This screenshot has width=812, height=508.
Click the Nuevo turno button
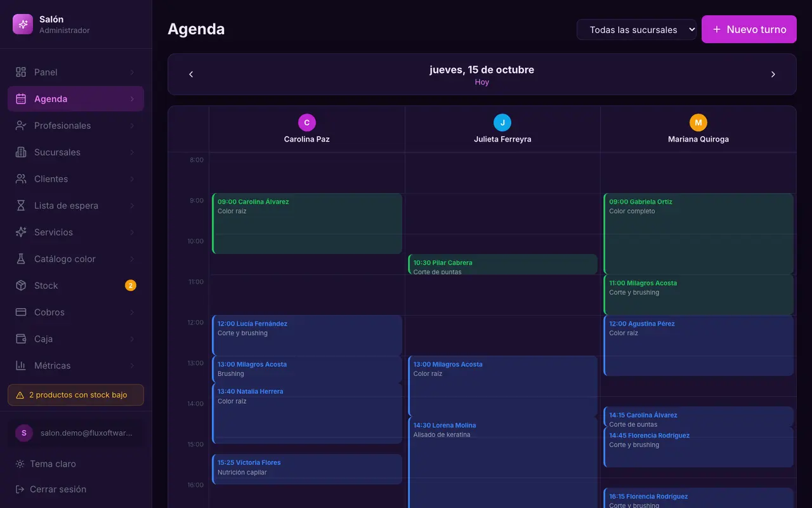click(x=749, y=29)
